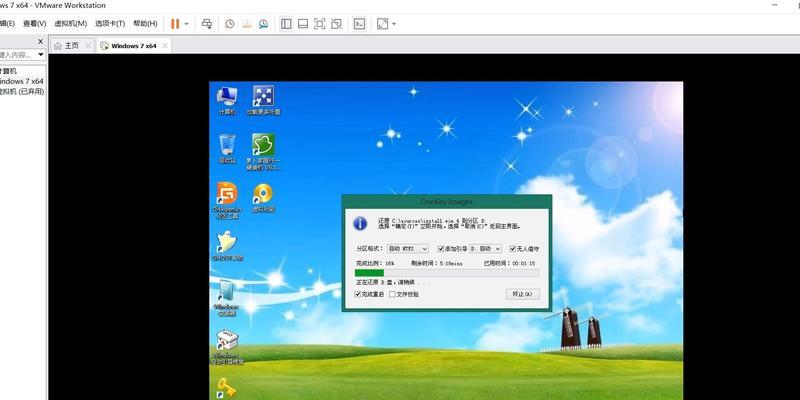Click the orange pause VM button
Image resolution: width=800 pixels, height=400 pixels.
point(175,23)
